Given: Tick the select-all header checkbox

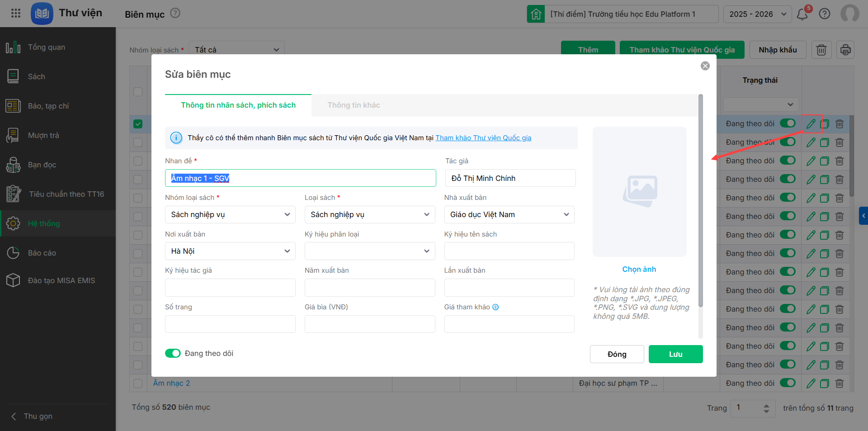Looking at the screenshot, I should coord(138,91).
